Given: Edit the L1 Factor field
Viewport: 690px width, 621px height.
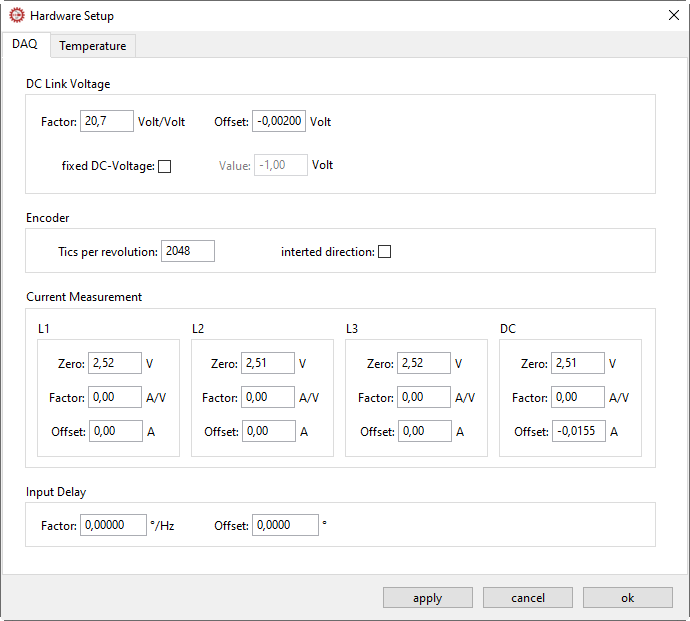Looking at the screenshot, I should pos(115,397).
